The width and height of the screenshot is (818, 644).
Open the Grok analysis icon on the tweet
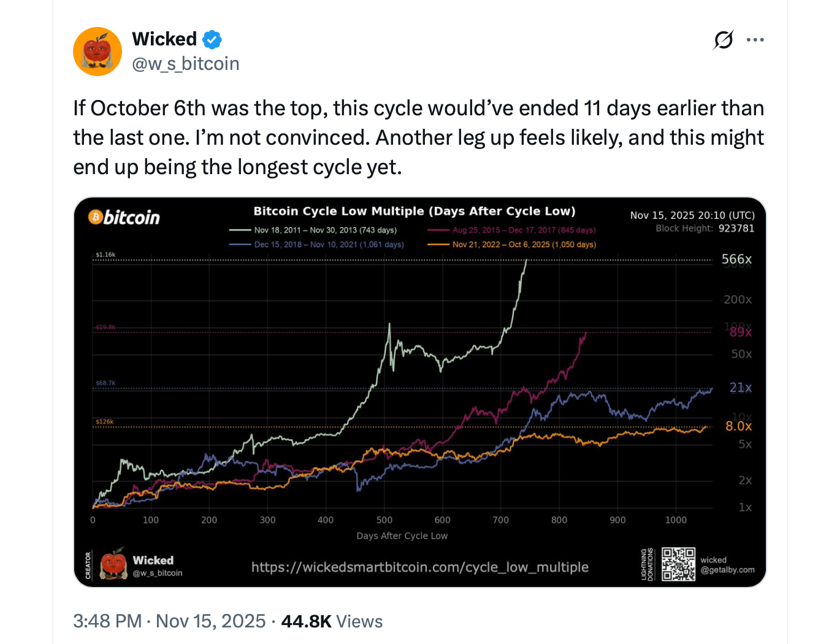724,39
